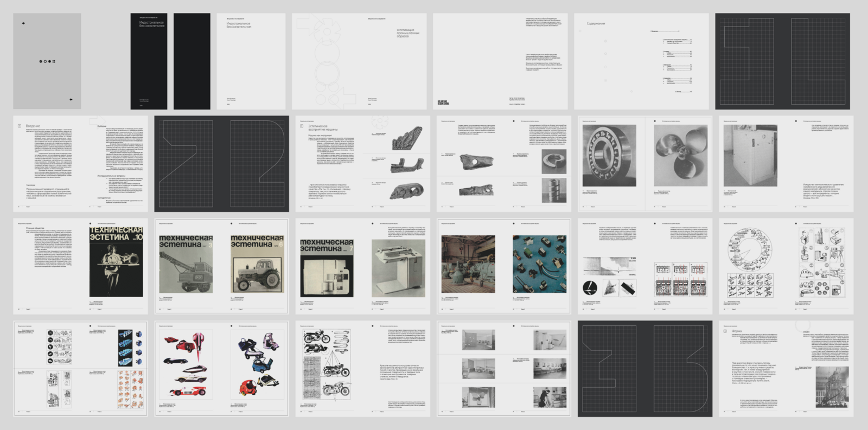Select the dark chapter 1 grid spread
The height and width of the screenshot is (430, 868).
pyautogui.click(x=782, y=61)
